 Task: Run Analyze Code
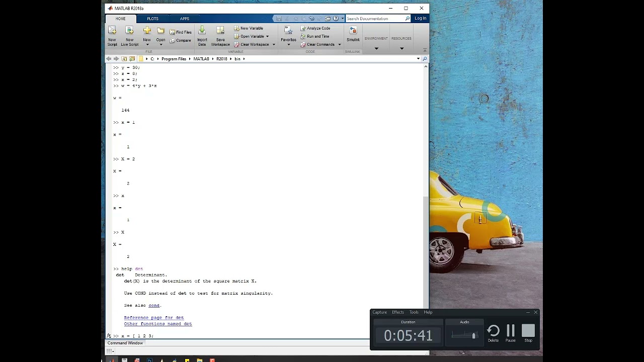(x=315, y=28)
